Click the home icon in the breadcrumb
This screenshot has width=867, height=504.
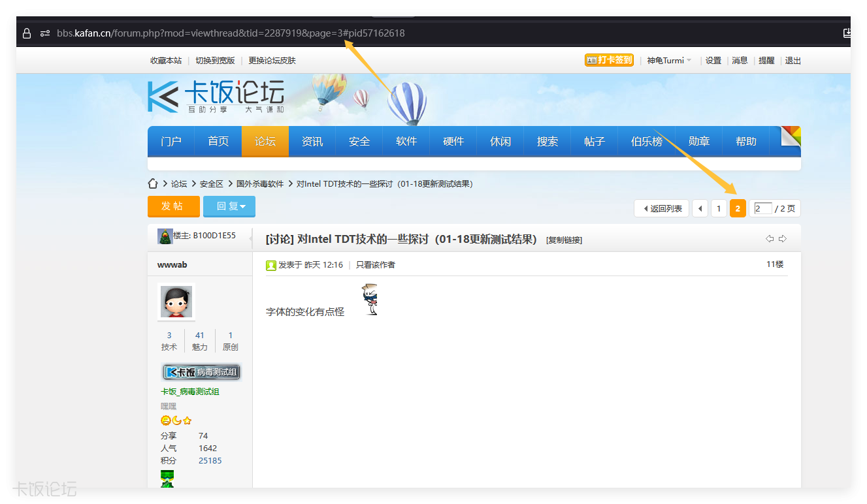152,183
